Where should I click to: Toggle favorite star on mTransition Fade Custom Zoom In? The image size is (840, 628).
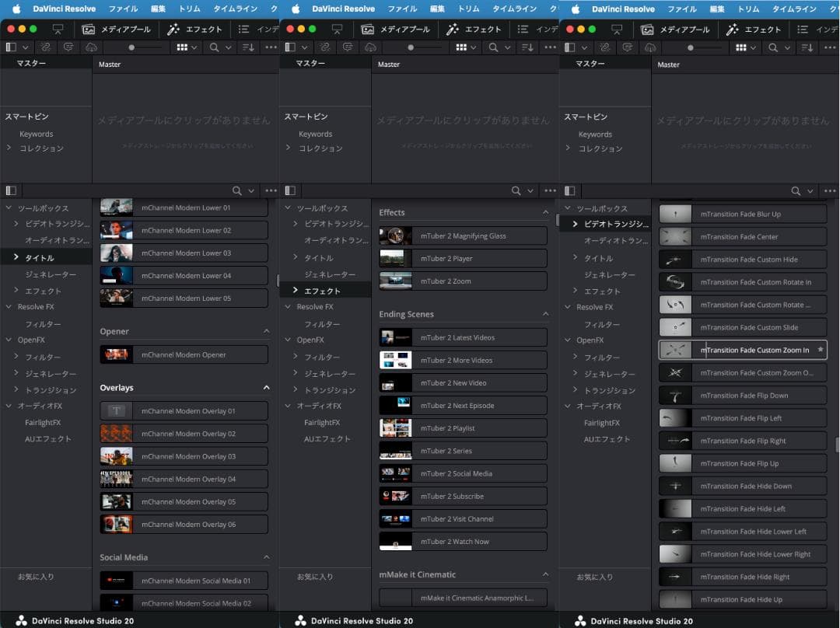coord(820,350)
